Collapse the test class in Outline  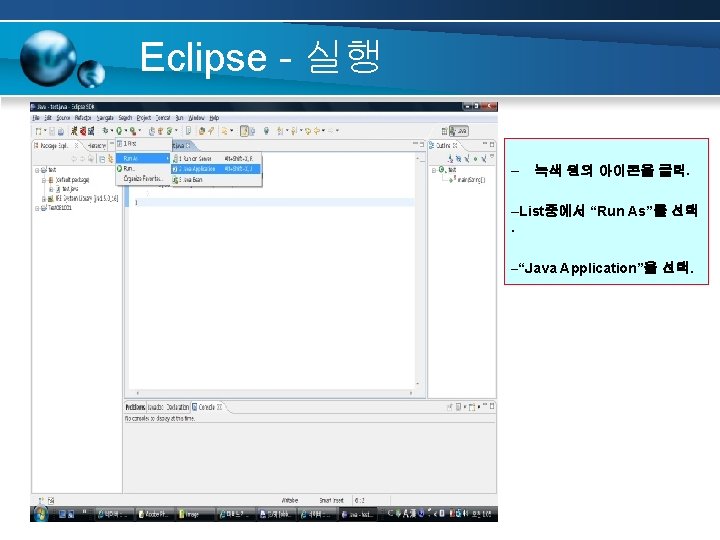[x=434, y=170]
